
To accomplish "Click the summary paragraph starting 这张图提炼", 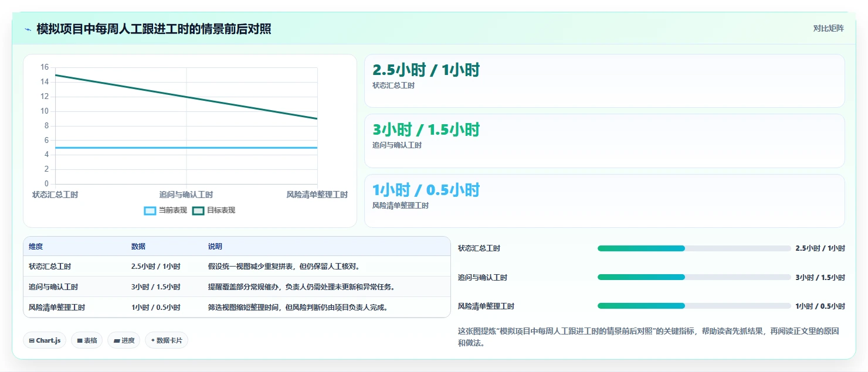I will click(x=649, y=337).
